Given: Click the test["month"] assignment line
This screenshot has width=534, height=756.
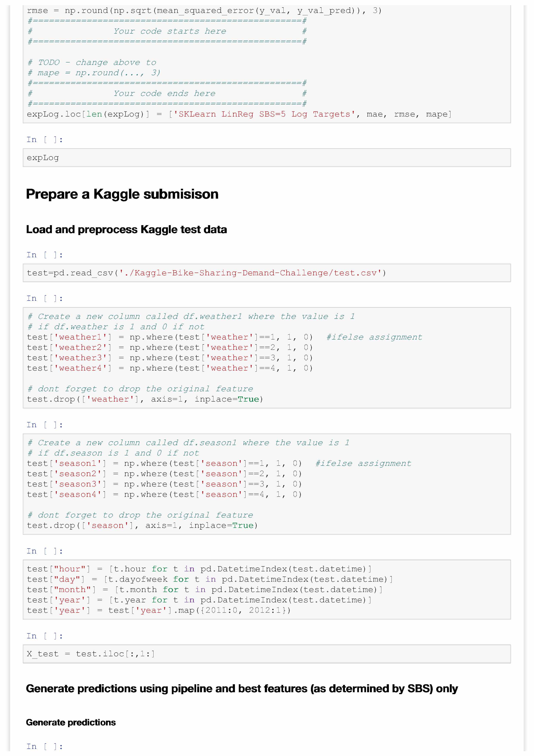Looking at the screenshot, I should (x=204, y=589).
